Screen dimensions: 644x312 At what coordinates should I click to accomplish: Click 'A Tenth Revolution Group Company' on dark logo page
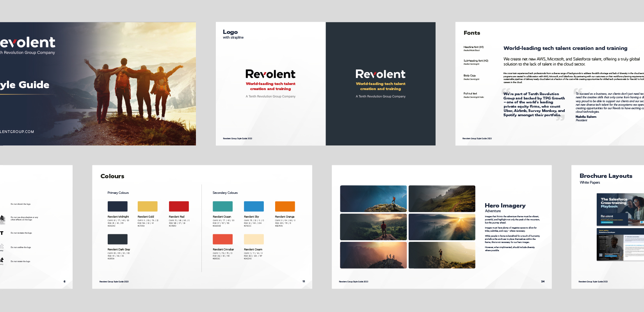click(x=381, y=96)
